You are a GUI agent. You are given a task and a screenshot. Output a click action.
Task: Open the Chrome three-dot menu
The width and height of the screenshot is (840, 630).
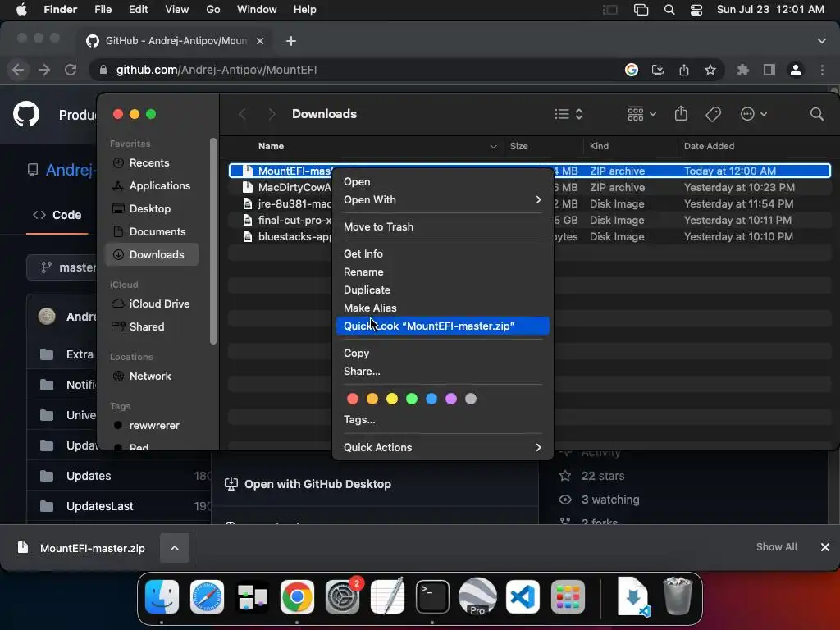pyautogui.click(x=822, y=70)
